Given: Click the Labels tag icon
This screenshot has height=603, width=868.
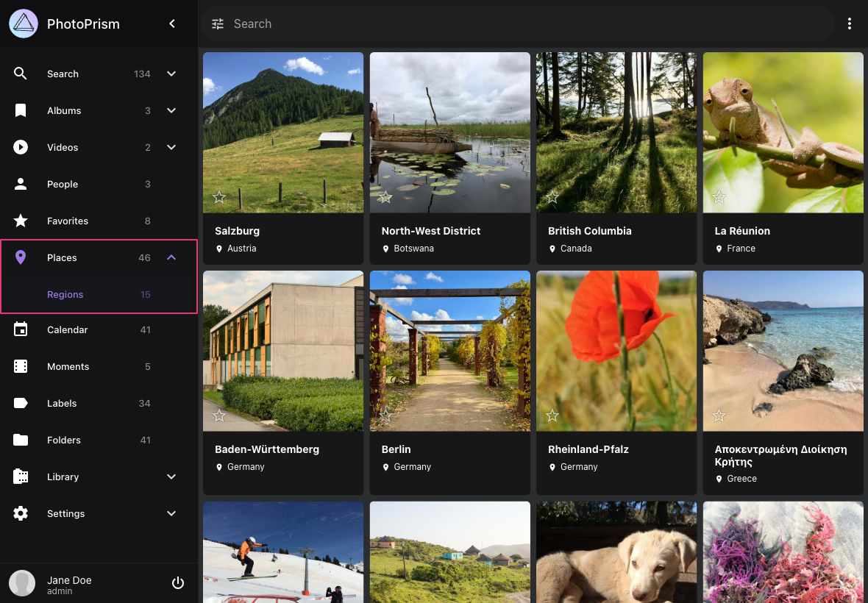Looking at the screenshot, I should (x=21, y=403).
